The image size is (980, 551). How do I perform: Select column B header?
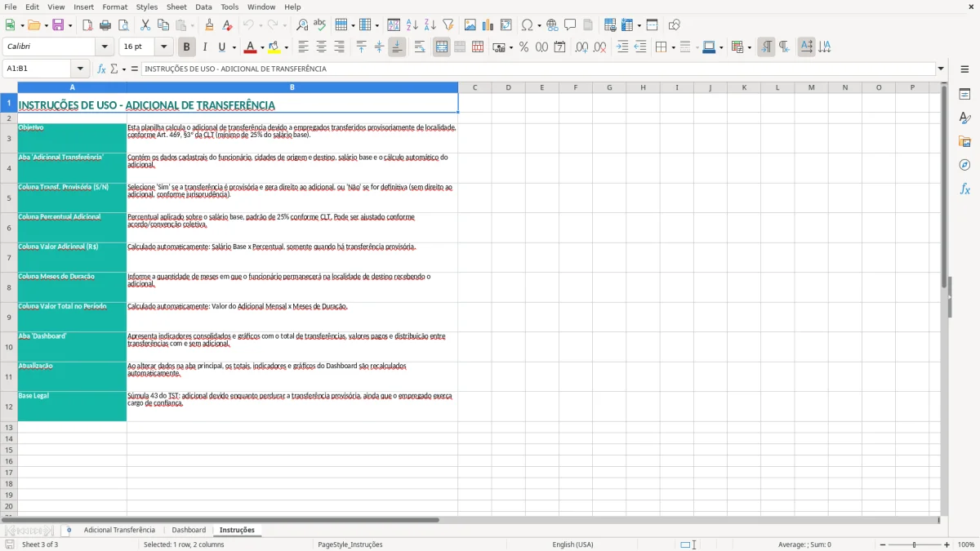pos(292,87)
